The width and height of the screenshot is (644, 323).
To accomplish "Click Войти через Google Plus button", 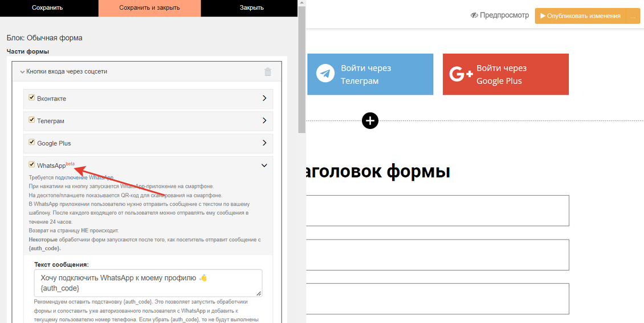I will pyautogui.click(x=506, y=74).
